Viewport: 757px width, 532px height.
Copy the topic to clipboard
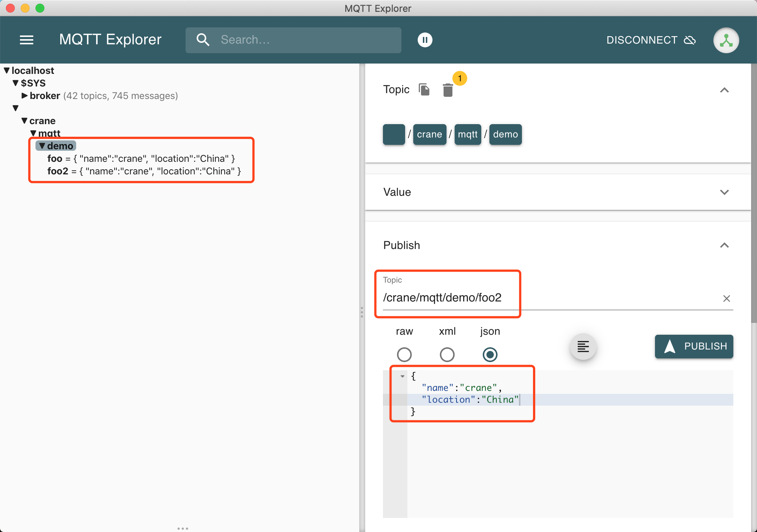pyautogui.click(x=424, y=89)
